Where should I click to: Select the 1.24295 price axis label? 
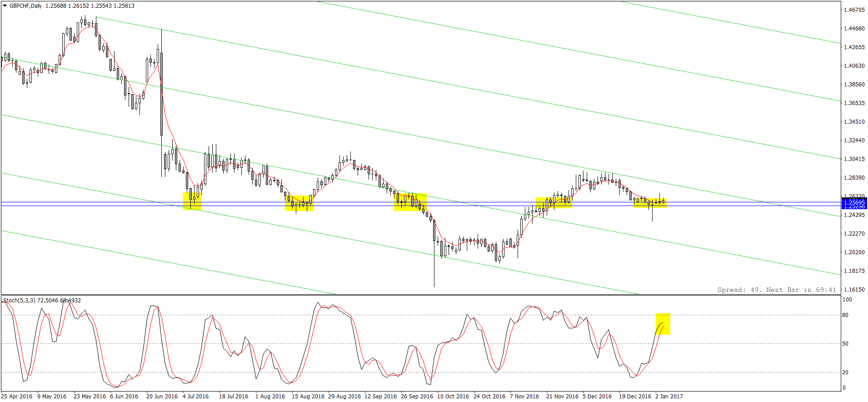[x=854, y=215]
